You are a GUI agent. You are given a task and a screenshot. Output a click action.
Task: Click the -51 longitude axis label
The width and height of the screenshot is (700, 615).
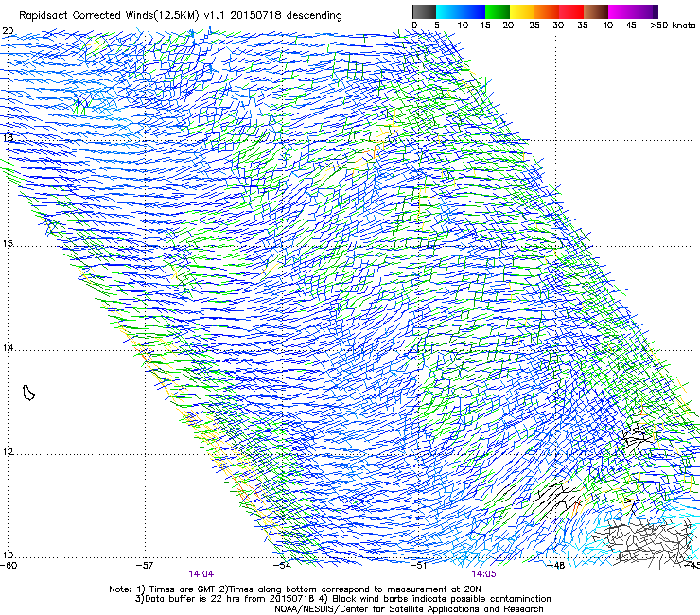[x=420, y=566]
